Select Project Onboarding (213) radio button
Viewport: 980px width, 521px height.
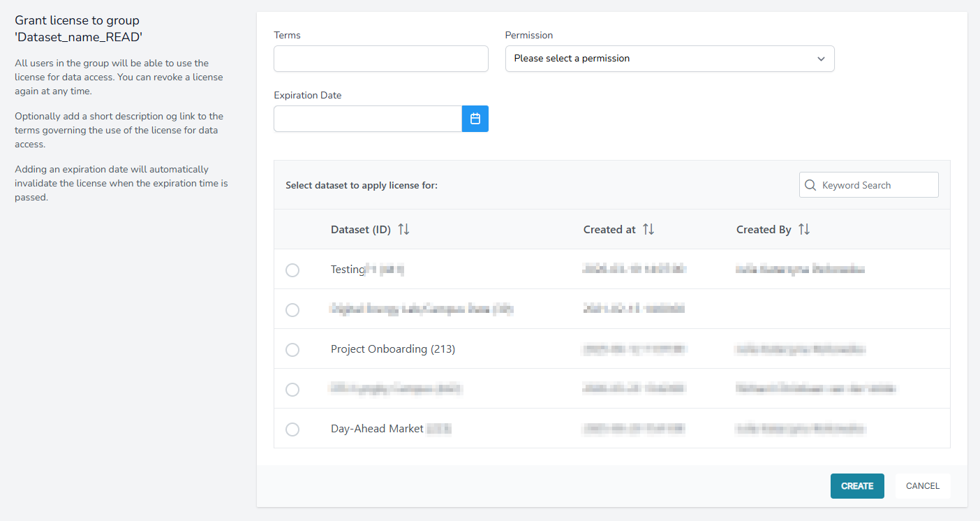pos(292,350)
